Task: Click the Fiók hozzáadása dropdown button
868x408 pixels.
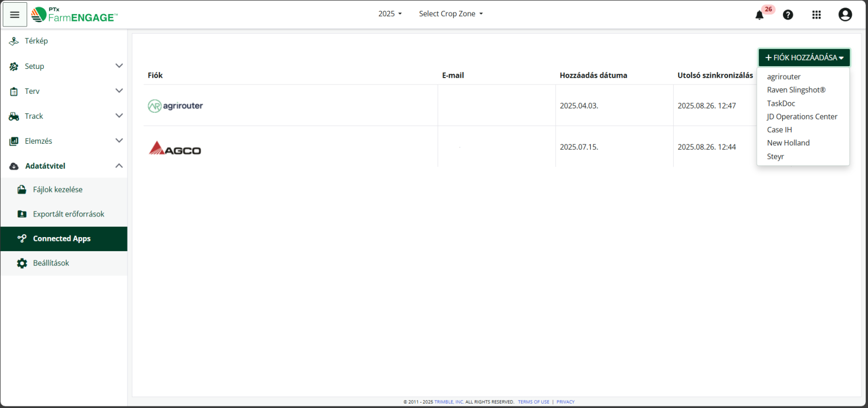Action: tap(804, 58)
